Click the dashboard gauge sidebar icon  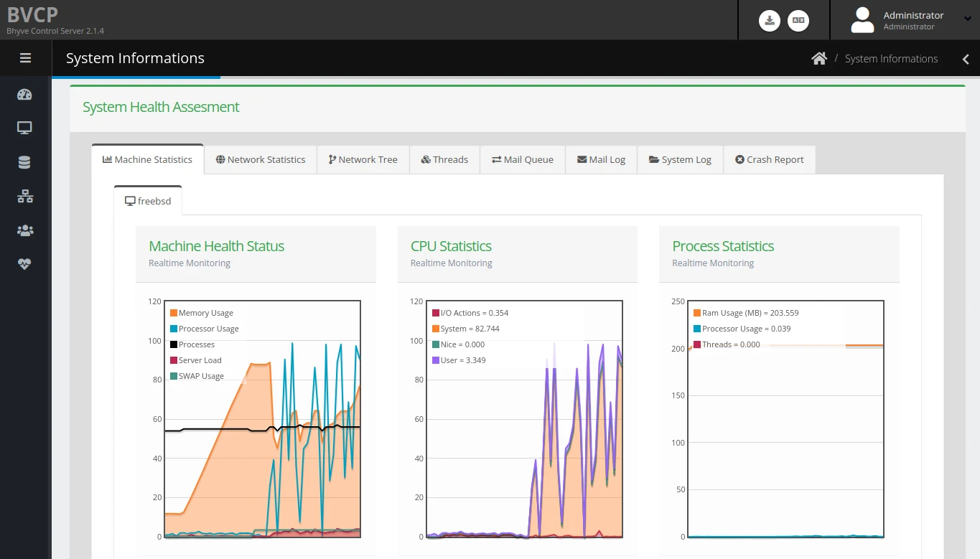pyautogui.click(x=24, y=95)
